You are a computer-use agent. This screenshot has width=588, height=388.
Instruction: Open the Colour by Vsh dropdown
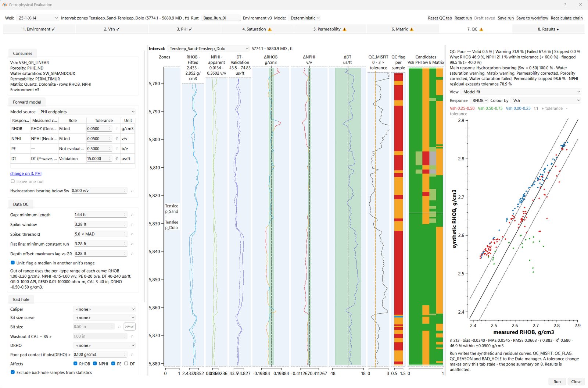coord(546,100)
